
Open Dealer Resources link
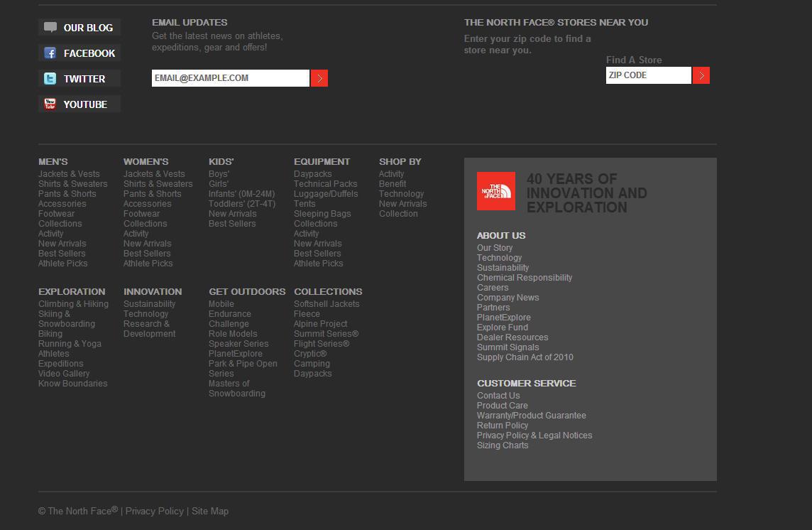512,337
